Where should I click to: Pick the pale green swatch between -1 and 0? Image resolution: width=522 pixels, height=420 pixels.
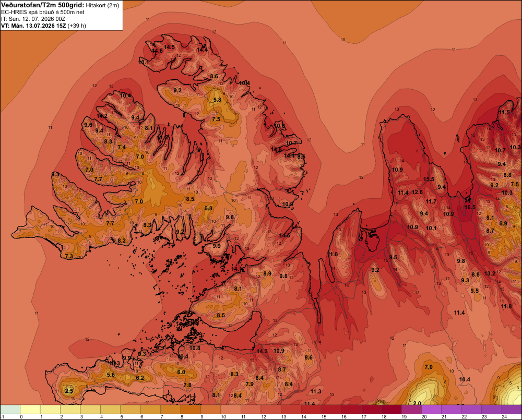pyautogui.click(x=10, y=410)
